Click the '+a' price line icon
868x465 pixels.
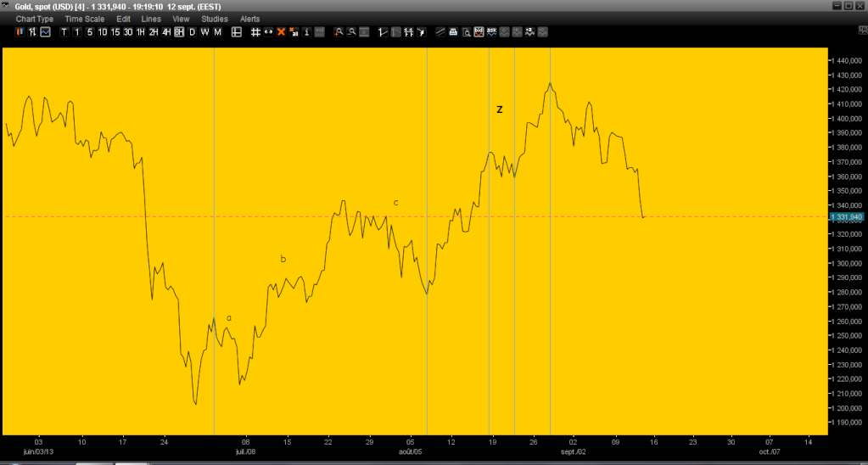click(x=529, y=32)
